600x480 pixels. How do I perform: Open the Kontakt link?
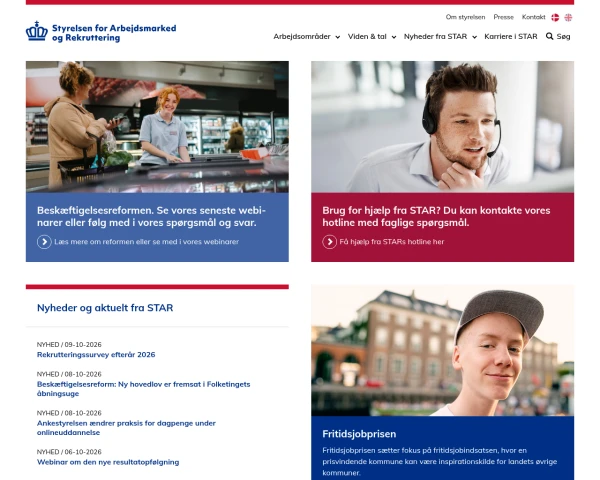click(x=533, y=17)
